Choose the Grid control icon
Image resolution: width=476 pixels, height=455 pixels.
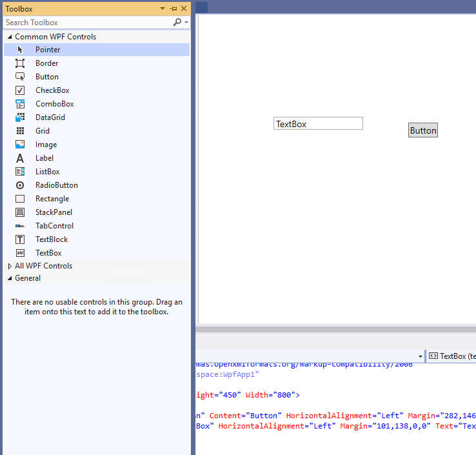pyautogui.click(x=20, y=131)
